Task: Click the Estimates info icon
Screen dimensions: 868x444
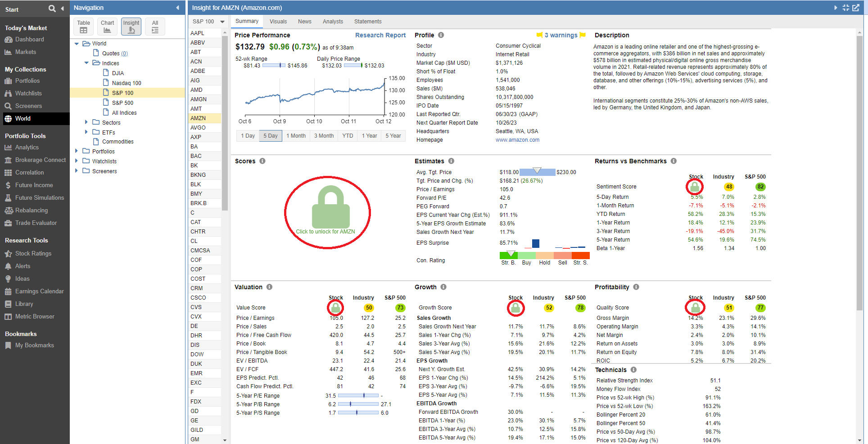Action: click(x=451, y=161)
